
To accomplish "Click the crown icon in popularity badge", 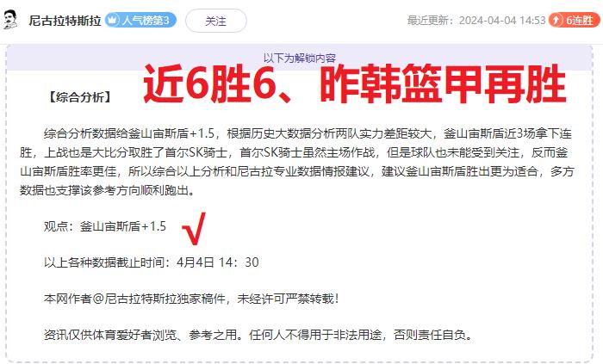I will pyautogui.click(x=112, y=20).
